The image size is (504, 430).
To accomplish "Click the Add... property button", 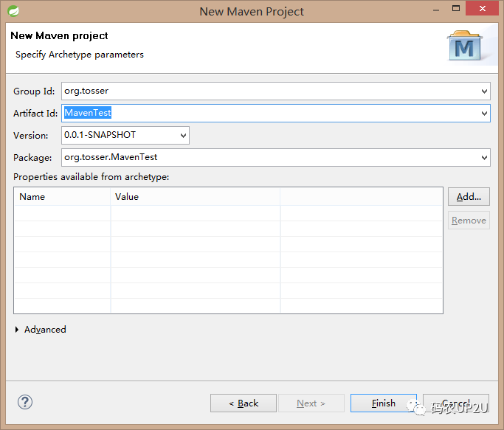I will pyautogui.click(x=469, y=197).
